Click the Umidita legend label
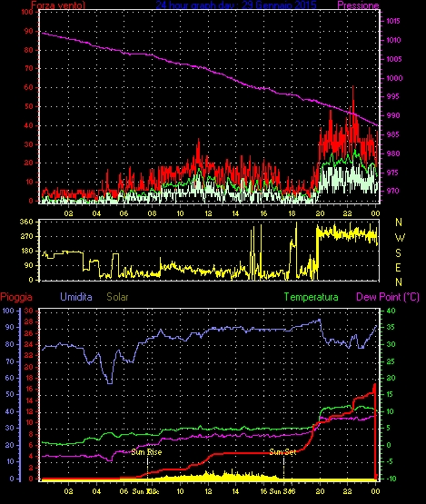 [x=76, y=297]
